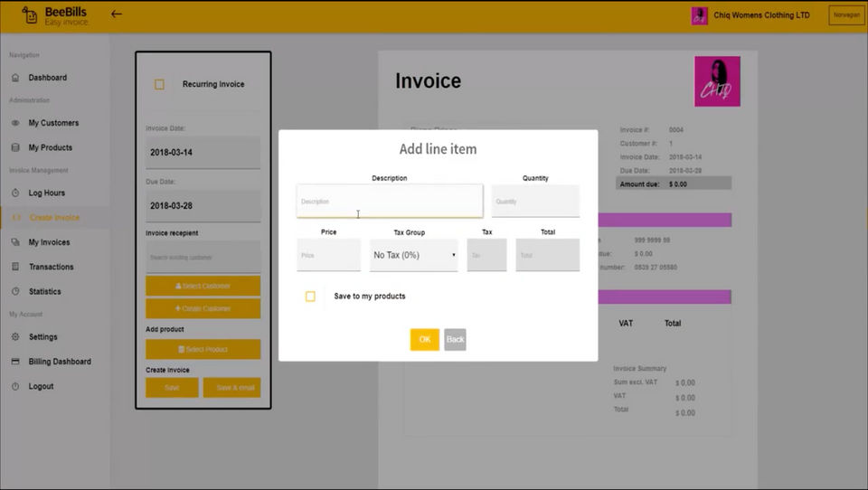
Task: Click Logout power icon
Action: 15,386
